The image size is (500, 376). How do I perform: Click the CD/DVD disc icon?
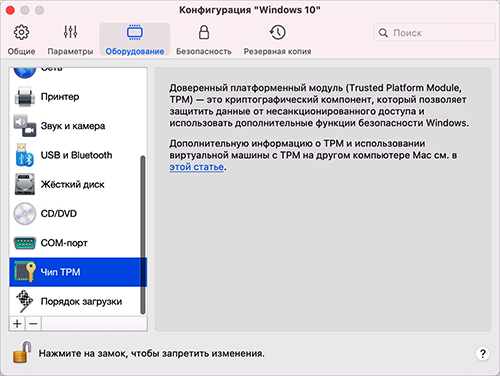(x=25, y=214)
